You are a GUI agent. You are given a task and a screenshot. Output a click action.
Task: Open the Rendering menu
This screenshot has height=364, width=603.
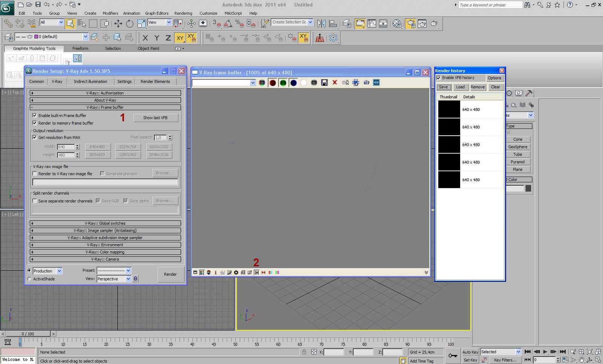tap(183, 13)
